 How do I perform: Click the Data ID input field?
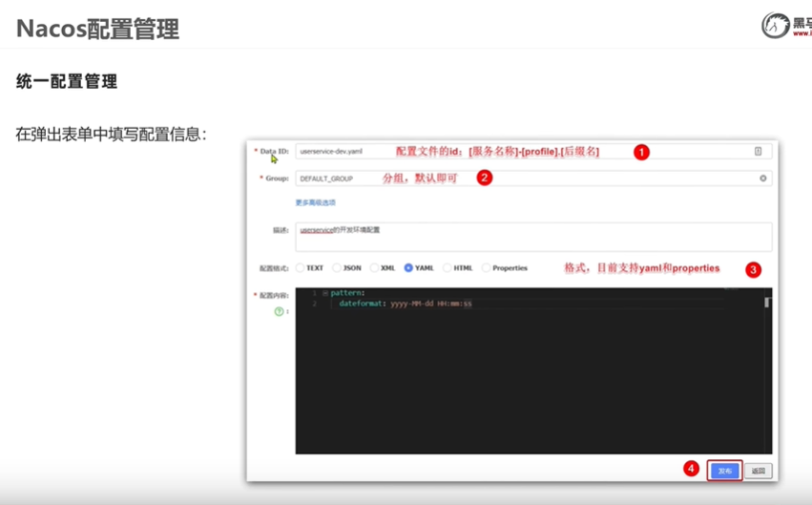tap(533, 151)
